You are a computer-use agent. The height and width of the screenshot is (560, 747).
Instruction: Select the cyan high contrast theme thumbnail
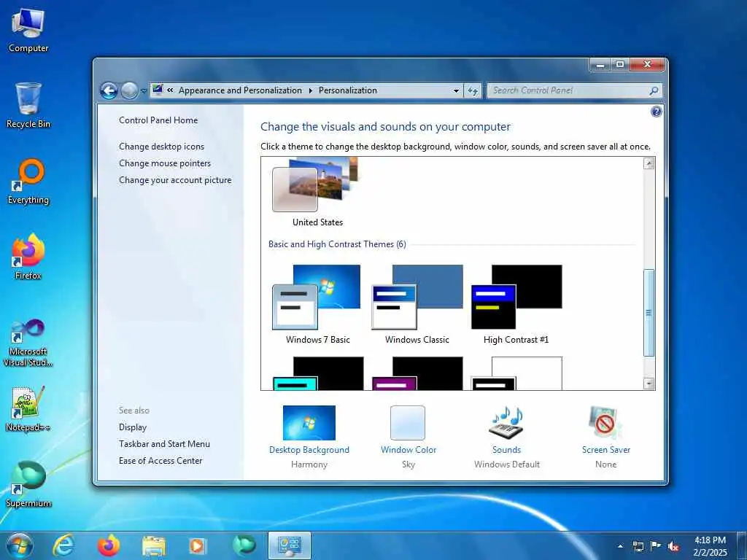coord(318,373)
